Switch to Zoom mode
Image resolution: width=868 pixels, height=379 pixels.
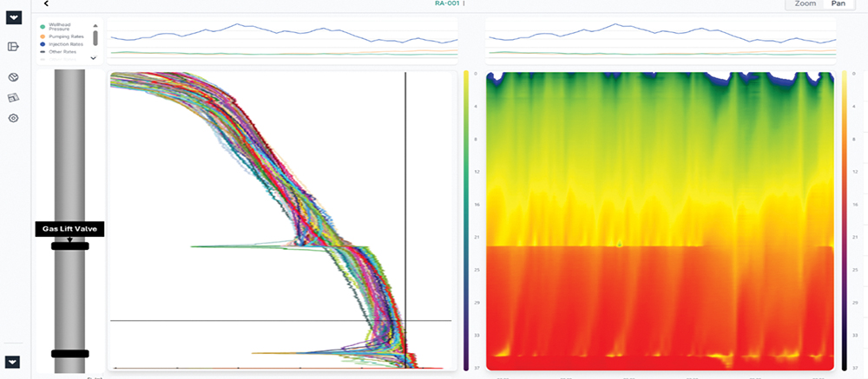805,4
